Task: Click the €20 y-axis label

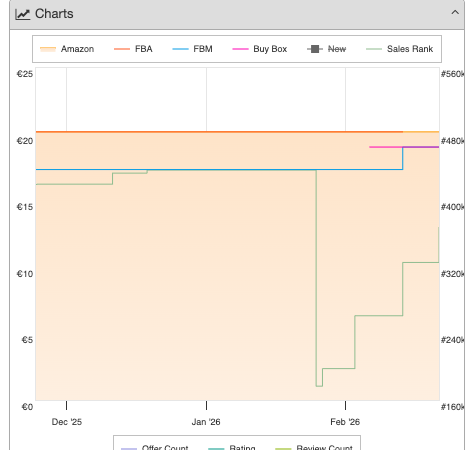Action: coord(25,141)
